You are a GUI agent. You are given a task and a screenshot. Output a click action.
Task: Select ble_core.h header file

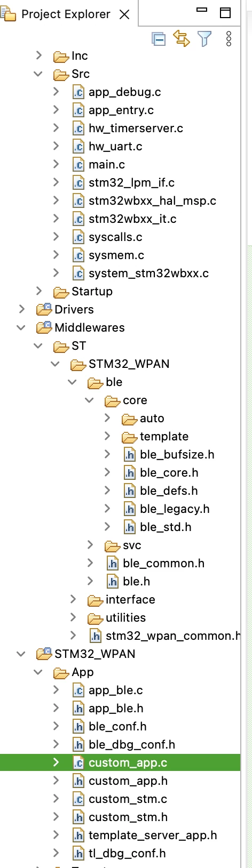[x=169, y=473]
